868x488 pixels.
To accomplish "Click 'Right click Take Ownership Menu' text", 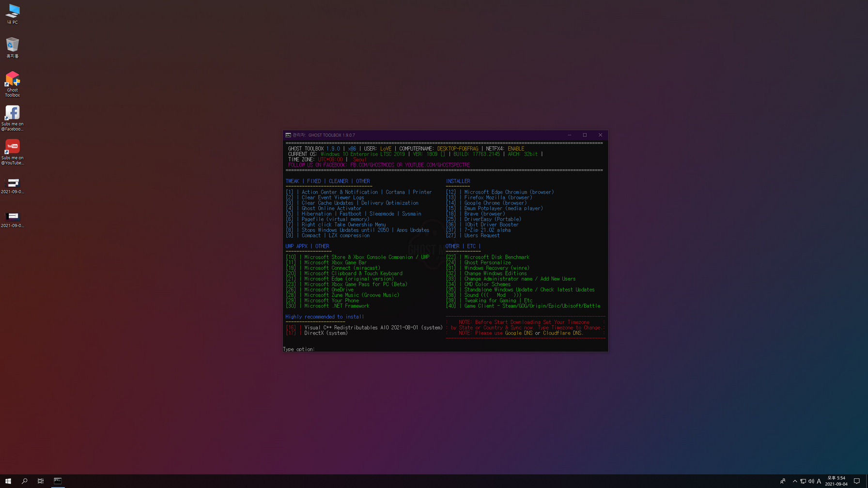I will pos(343,225).
